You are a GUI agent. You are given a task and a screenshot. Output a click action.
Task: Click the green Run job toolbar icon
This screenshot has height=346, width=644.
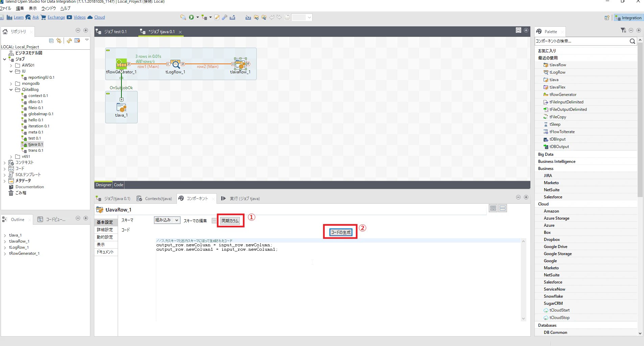point(191,17)
